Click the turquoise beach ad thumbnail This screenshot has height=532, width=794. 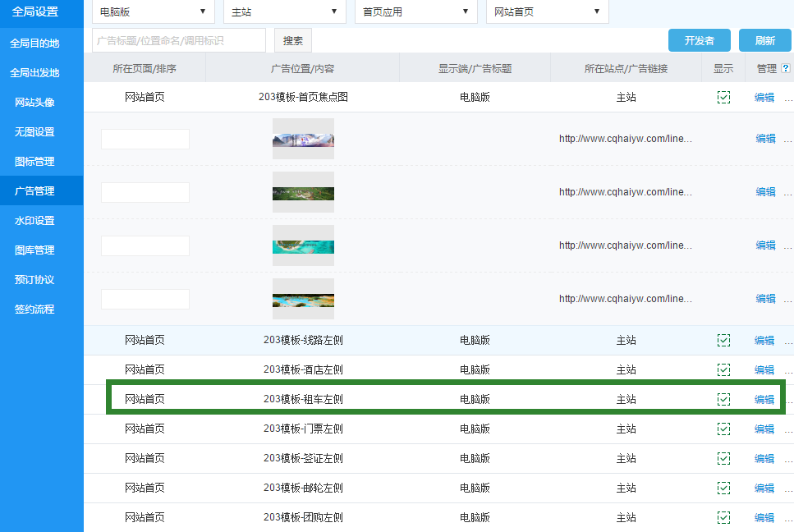pos(303,245)
